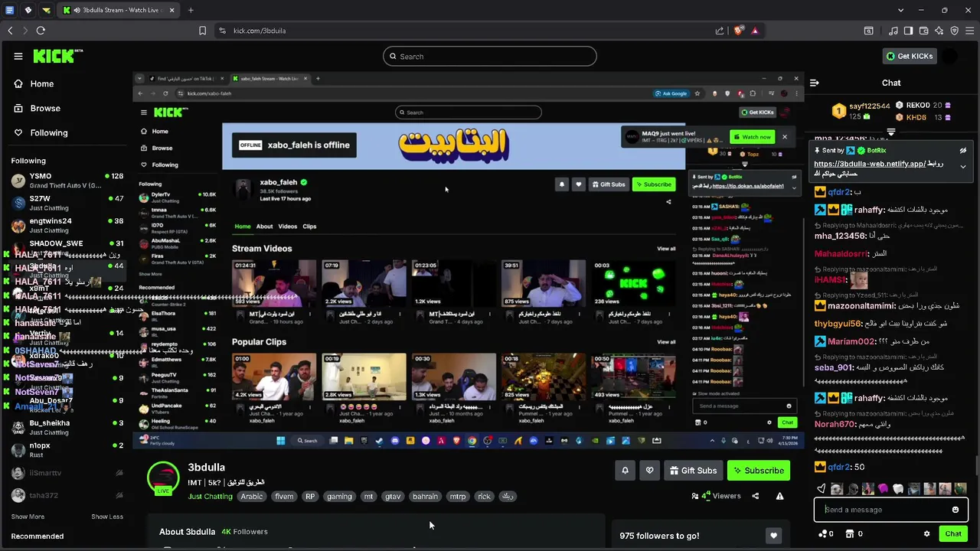
Task: Open the Leo AI sparkle icon
Action: (x=939, y=31)
